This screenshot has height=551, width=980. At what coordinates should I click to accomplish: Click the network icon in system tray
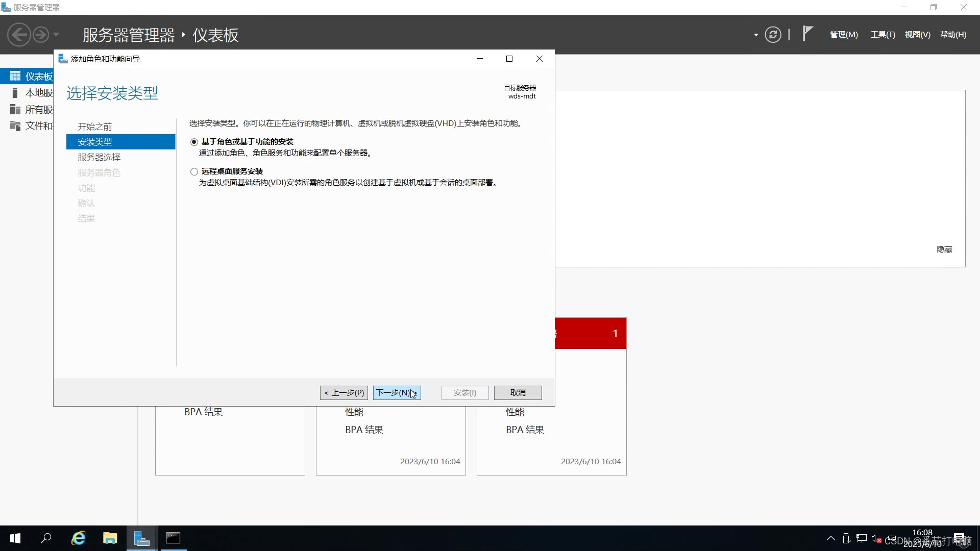862,538
